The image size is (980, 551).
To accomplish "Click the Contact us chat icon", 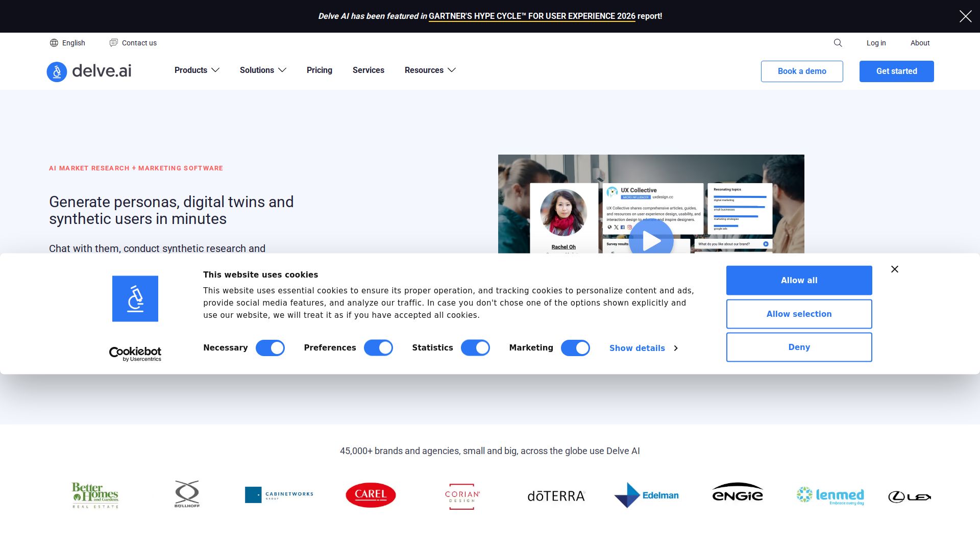I will (113, 43).
